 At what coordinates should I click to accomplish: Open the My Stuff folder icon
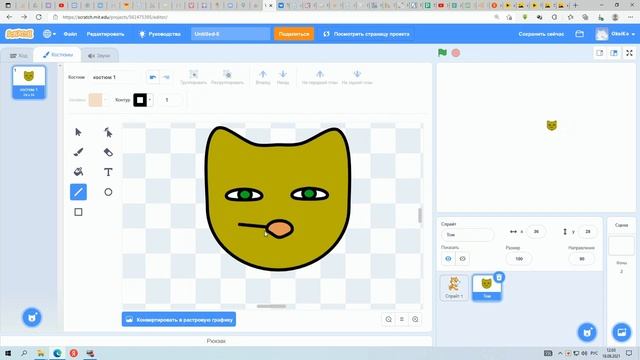point(580,34)
